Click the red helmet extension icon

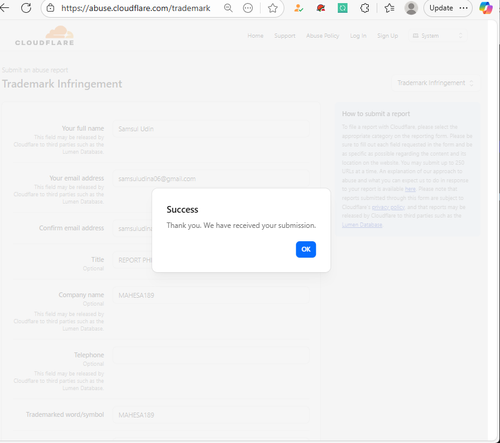pos(321,8)
